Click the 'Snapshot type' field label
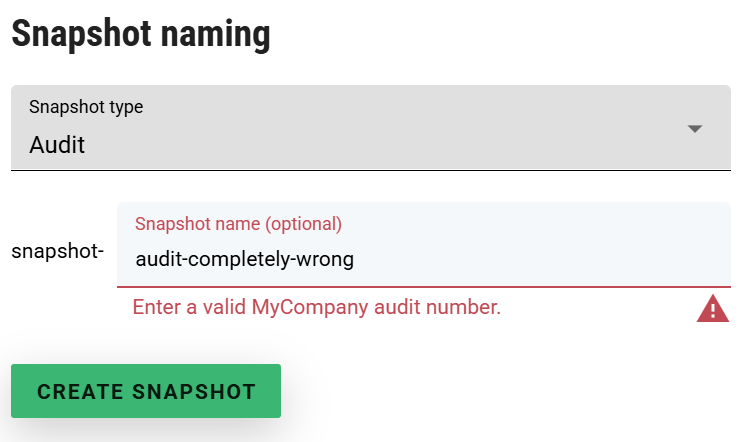Viewport: 751px width, 442px height. (x=86, y=107)
